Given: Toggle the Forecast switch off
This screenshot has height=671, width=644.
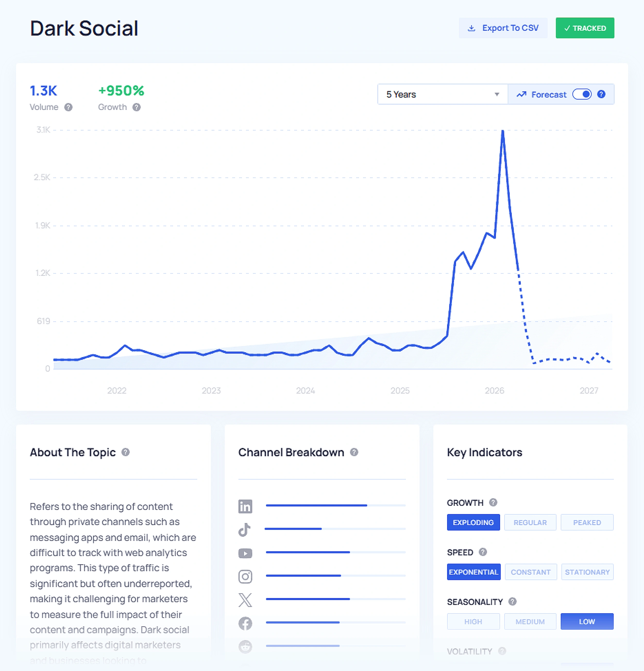Looking at the screenshot, I should point(582,94).
